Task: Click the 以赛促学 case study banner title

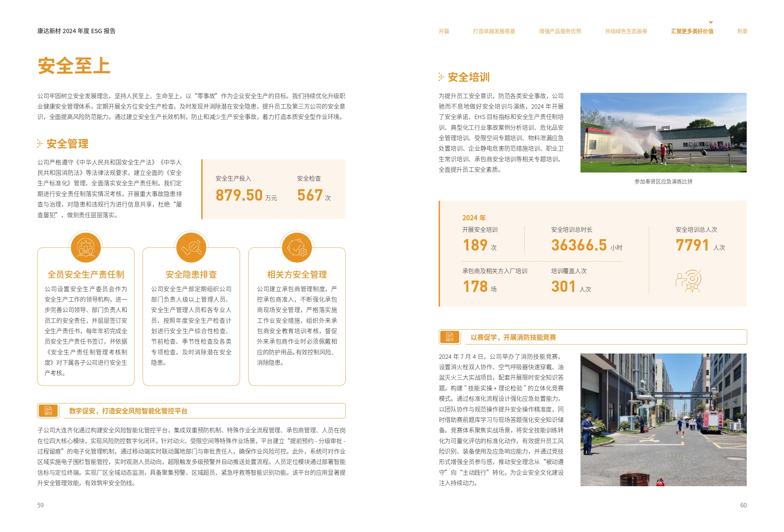Action: tap(513, 337)
